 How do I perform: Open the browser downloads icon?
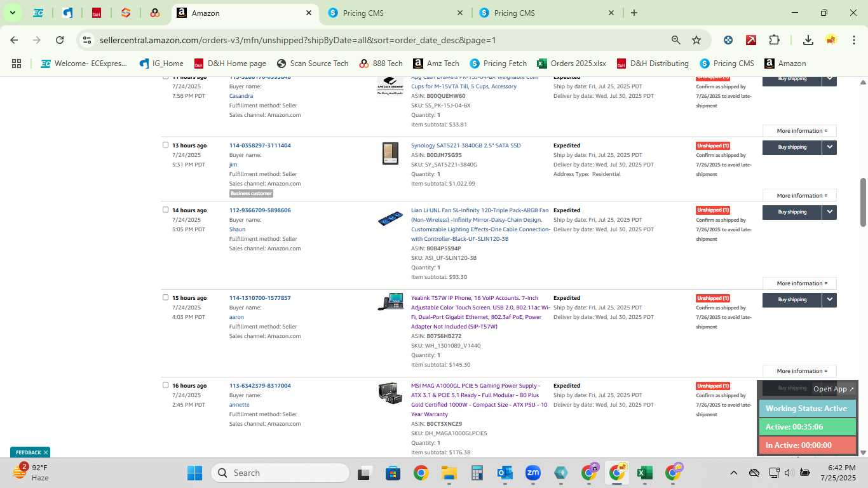tap(808, 40)
